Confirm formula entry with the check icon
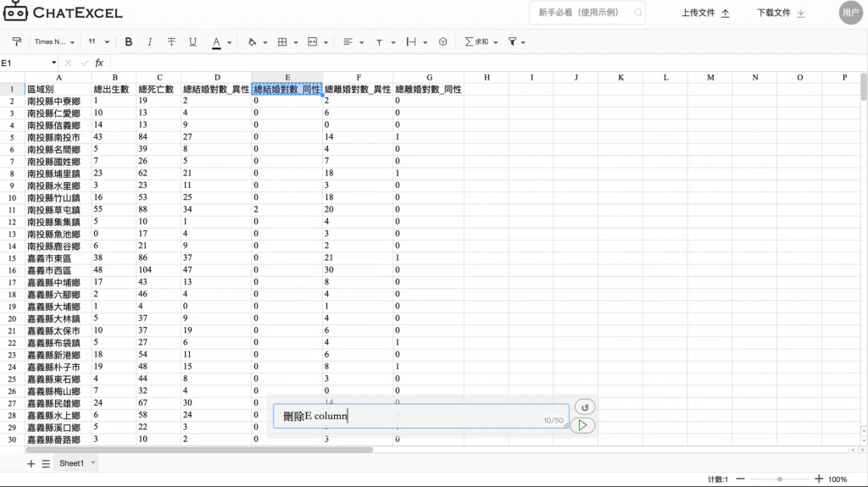868x487 pixels. (84, 63)
